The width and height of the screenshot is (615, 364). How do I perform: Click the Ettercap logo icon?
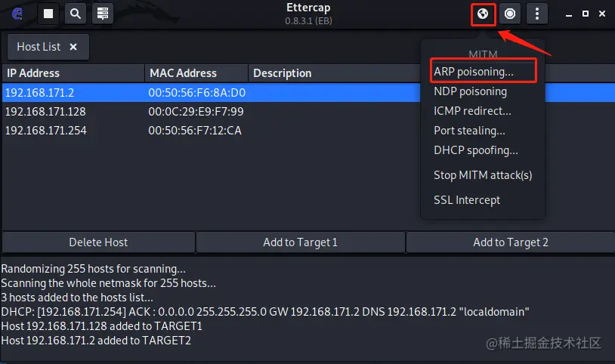[x=17, y=14]
